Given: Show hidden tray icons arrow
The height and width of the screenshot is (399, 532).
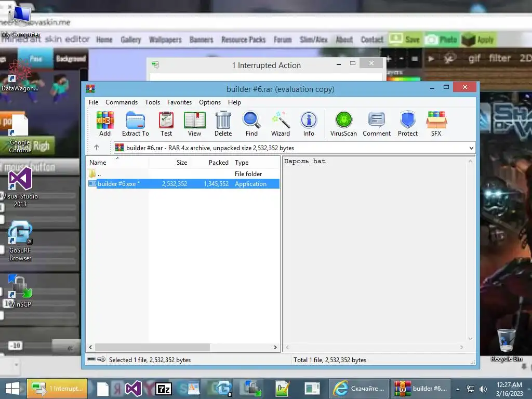Looking at the screenshot, I should (x=458, y=389).
